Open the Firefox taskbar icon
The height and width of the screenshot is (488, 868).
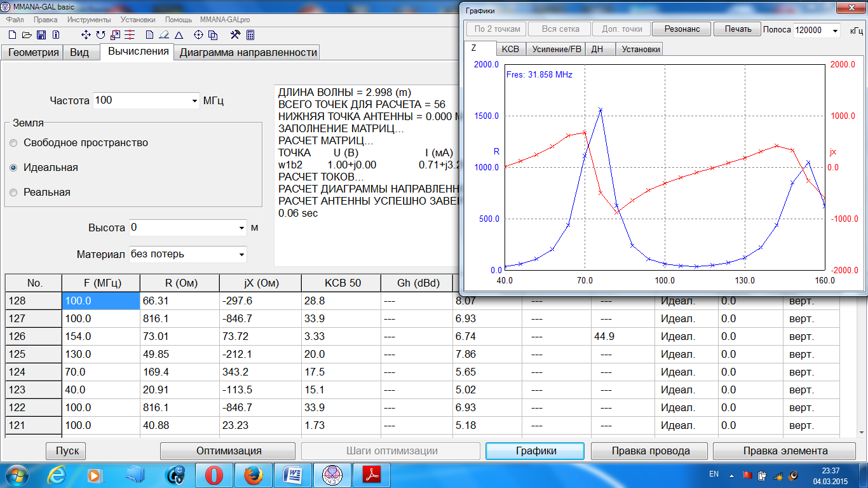point(252,475)
